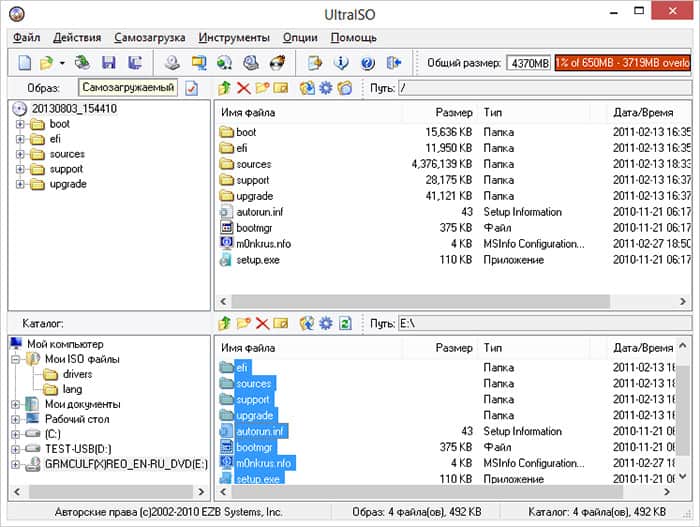This screenshot has height=527, width=700.
Task: Open the Действия menu
Action: coord(77,38)
